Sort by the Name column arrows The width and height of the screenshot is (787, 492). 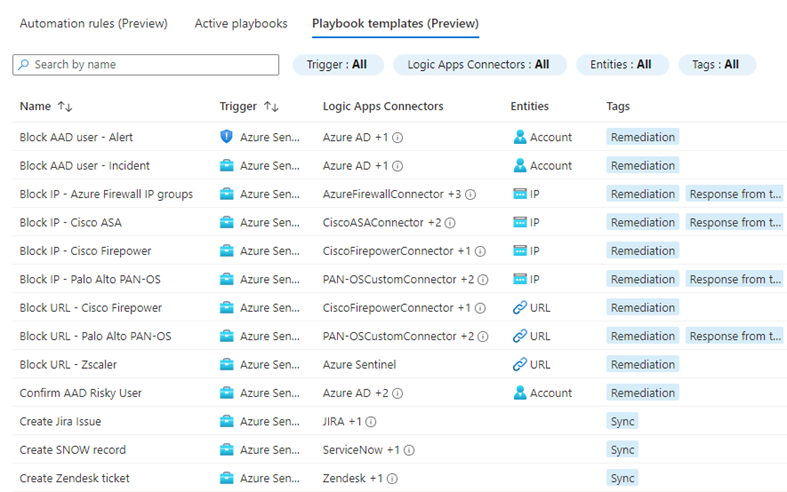coord(65,106)
